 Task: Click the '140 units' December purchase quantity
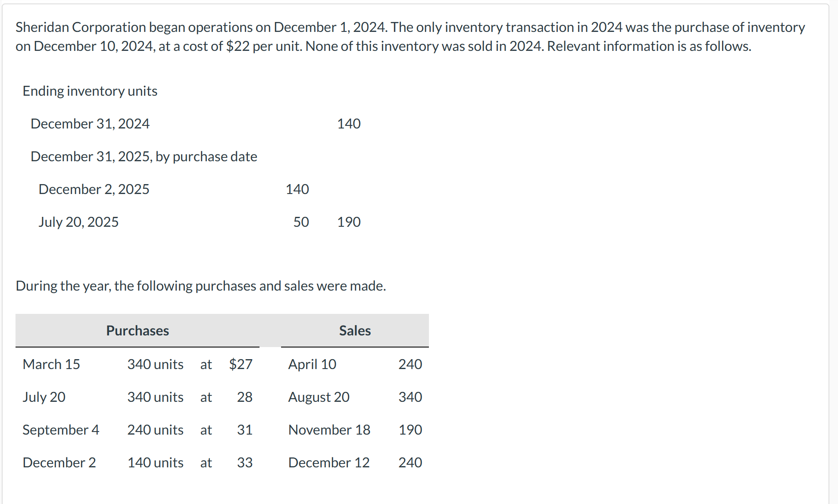pos(155,463)
